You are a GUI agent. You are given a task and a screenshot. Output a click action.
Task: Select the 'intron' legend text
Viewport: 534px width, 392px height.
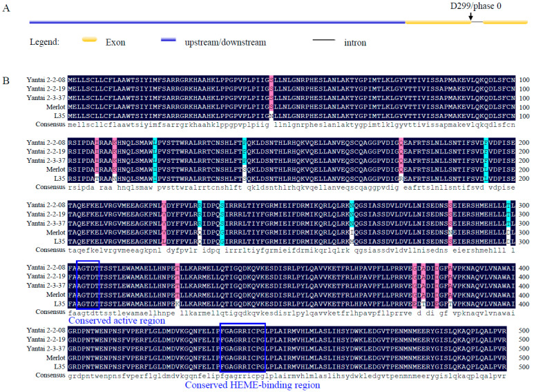coord(355,43)
